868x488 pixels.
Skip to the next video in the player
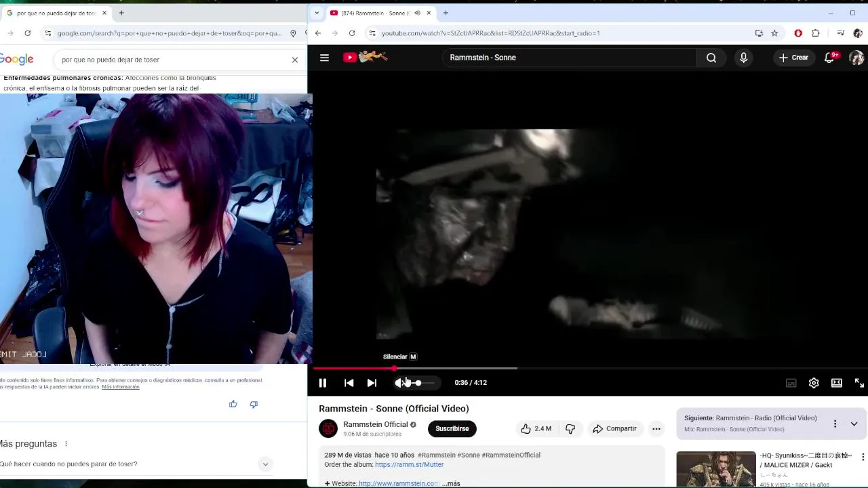372,383
